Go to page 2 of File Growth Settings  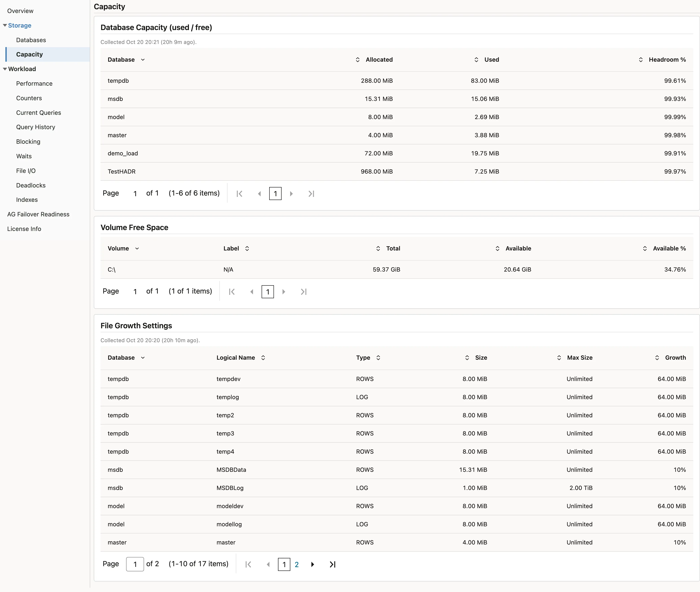297,564
